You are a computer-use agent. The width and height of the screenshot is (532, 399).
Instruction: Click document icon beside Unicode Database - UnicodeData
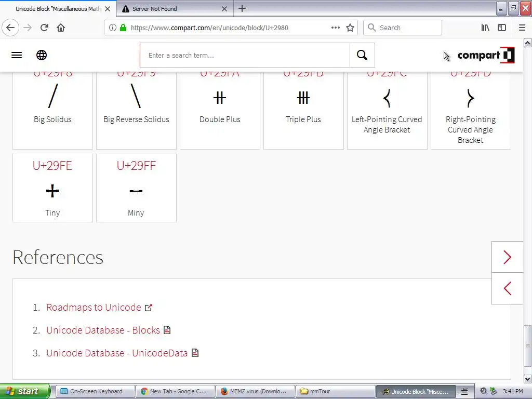point(195,353)
